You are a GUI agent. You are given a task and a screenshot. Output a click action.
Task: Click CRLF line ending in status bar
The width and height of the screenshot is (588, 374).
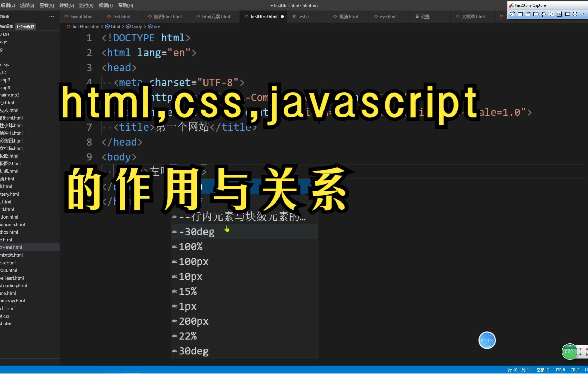575,370
